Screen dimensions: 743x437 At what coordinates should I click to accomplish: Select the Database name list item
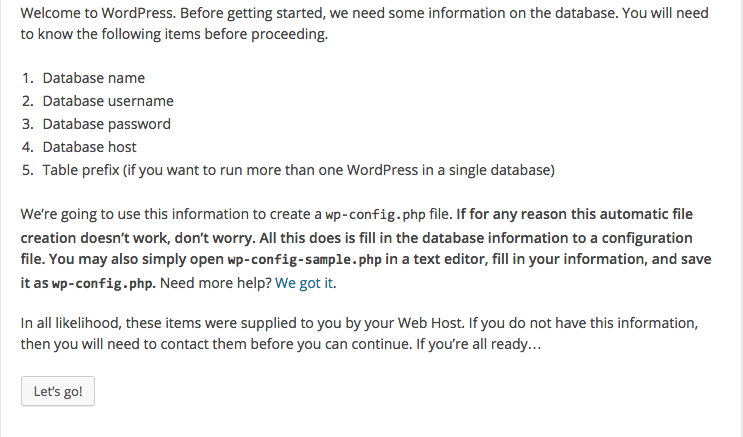tap(94, 78)
